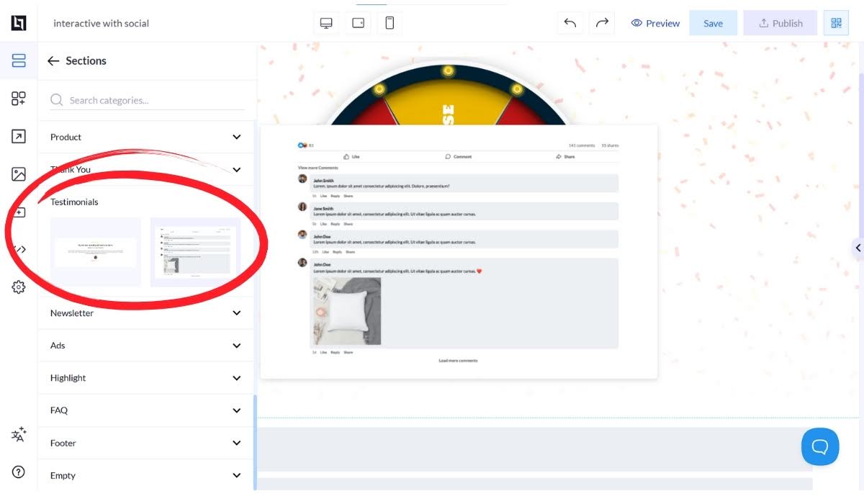Open the sections layout sidebar icon
Viewport: 864px width, 504px height.
point(19,60)
